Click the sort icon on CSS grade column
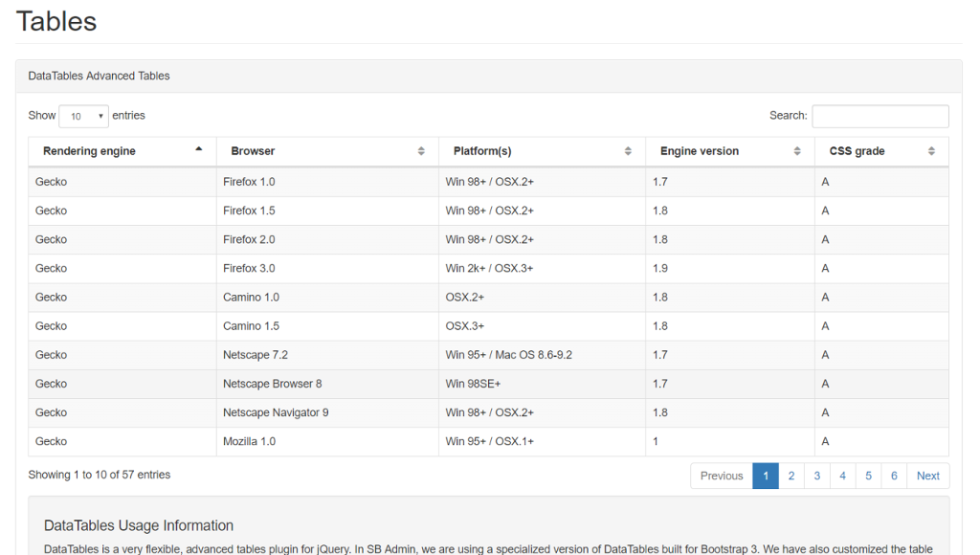 (x=930, y=150)
